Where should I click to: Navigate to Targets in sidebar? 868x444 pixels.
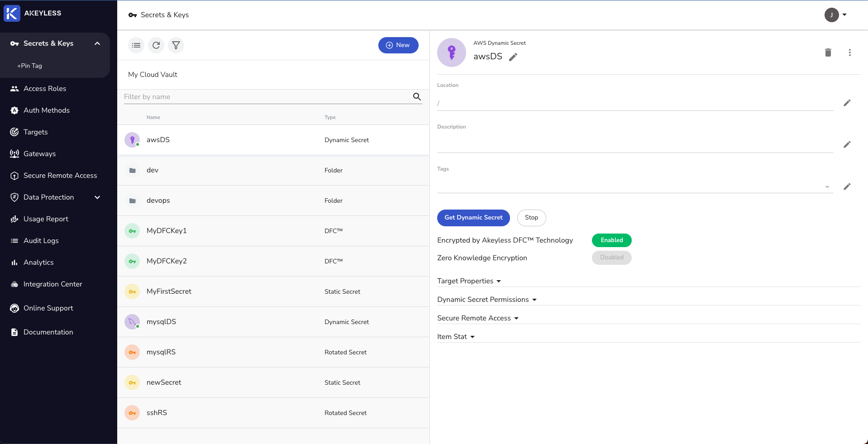pos(36,132)
